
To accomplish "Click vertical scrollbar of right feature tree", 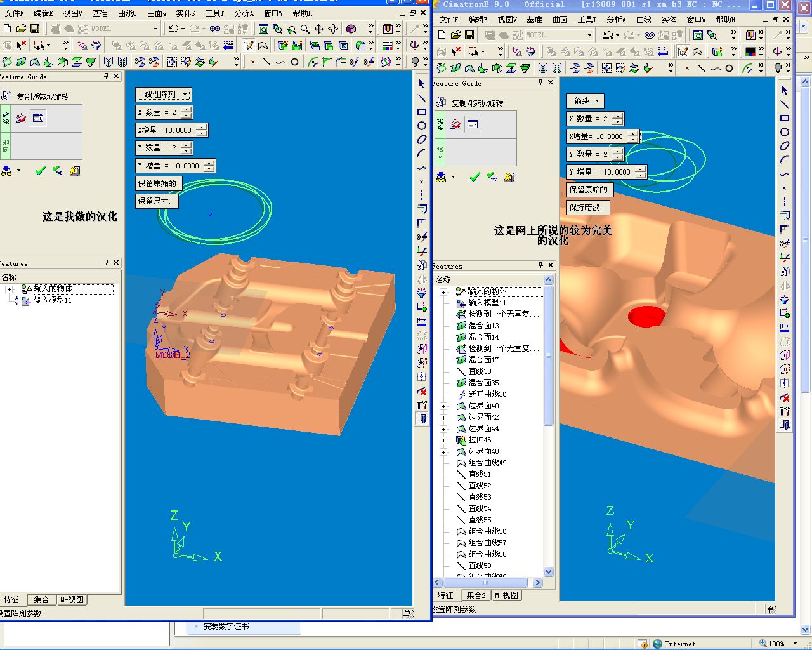I will click(x=549, y=426).
